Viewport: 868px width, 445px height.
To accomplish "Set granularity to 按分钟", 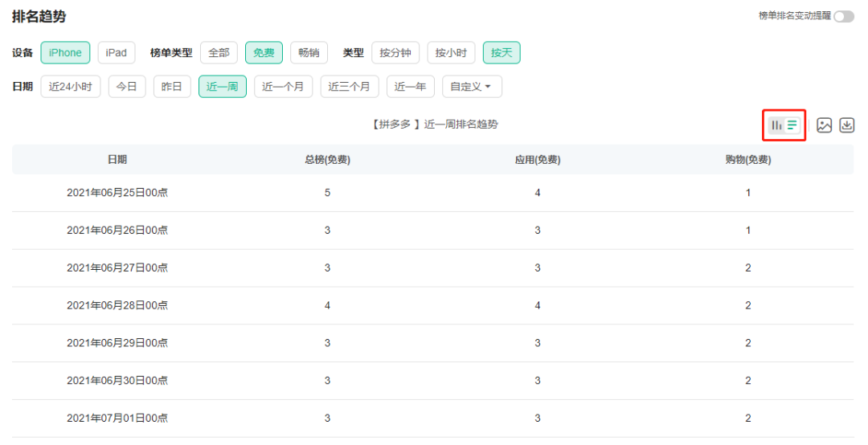I will (395, 52).
